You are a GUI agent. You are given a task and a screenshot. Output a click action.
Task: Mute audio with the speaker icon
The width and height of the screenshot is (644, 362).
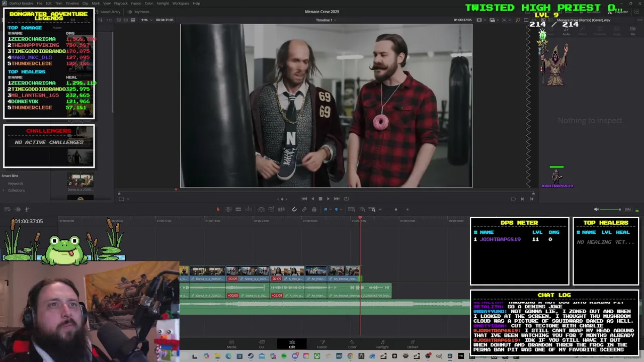pos(596,209)
